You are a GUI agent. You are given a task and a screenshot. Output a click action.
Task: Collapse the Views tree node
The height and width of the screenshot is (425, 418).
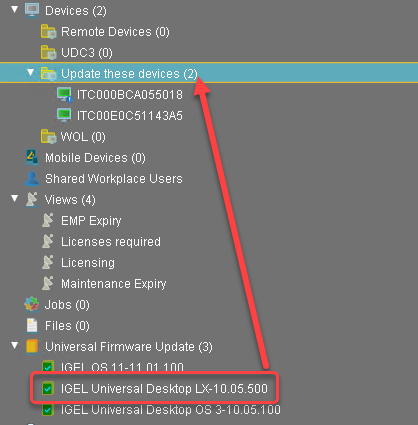[x=15, y=198]
